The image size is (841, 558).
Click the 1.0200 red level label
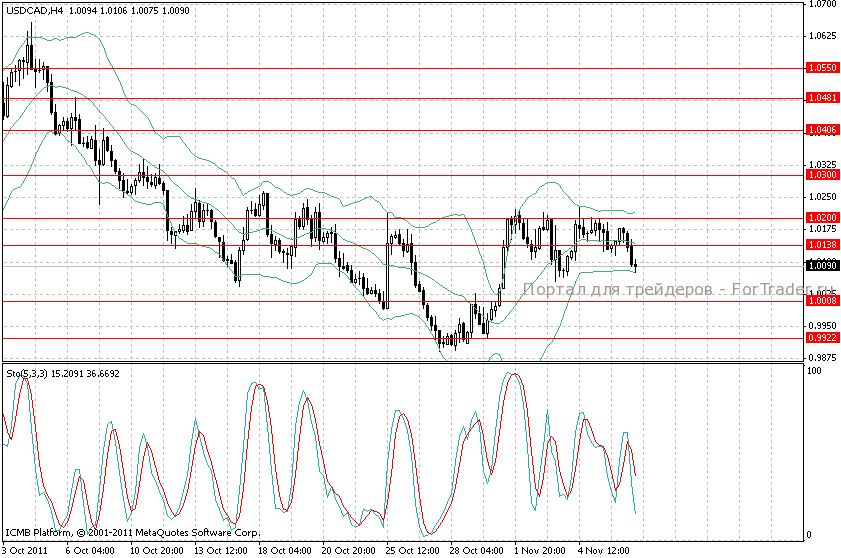click(820, 217)
